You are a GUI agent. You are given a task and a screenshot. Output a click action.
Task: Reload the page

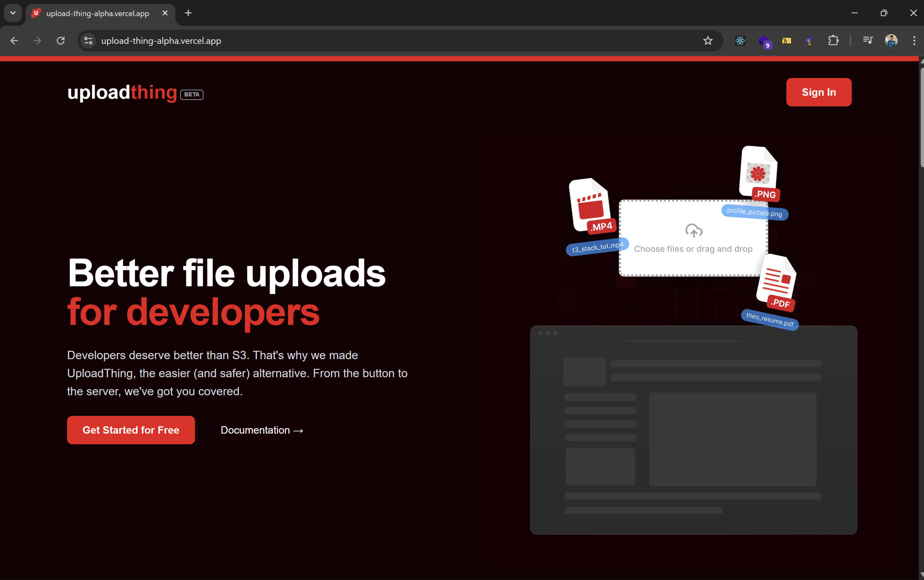click(61, 41)
